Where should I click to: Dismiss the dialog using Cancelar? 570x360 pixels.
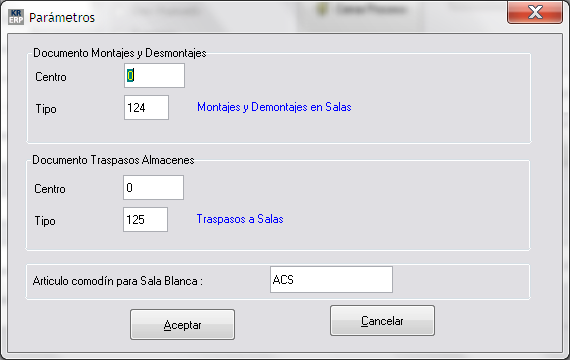coord(382,321)
